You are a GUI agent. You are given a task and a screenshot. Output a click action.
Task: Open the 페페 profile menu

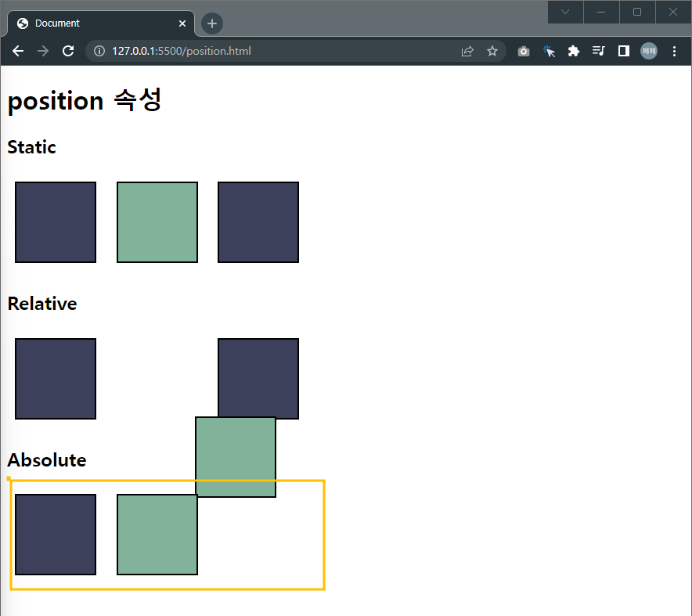(648, 51)
